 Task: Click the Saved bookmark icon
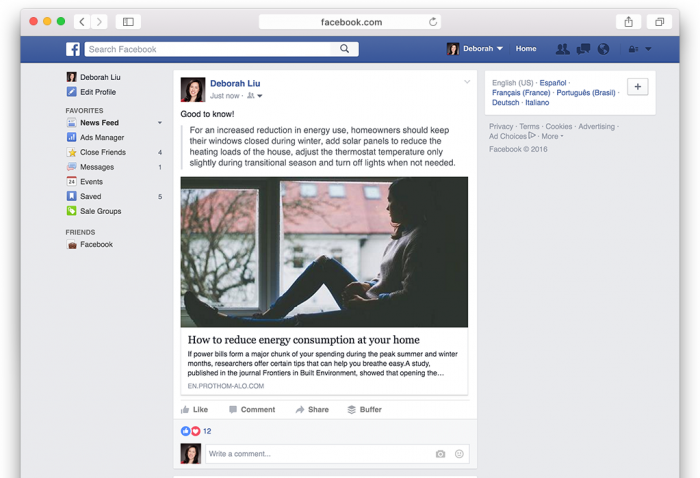(x=71, y=196)
